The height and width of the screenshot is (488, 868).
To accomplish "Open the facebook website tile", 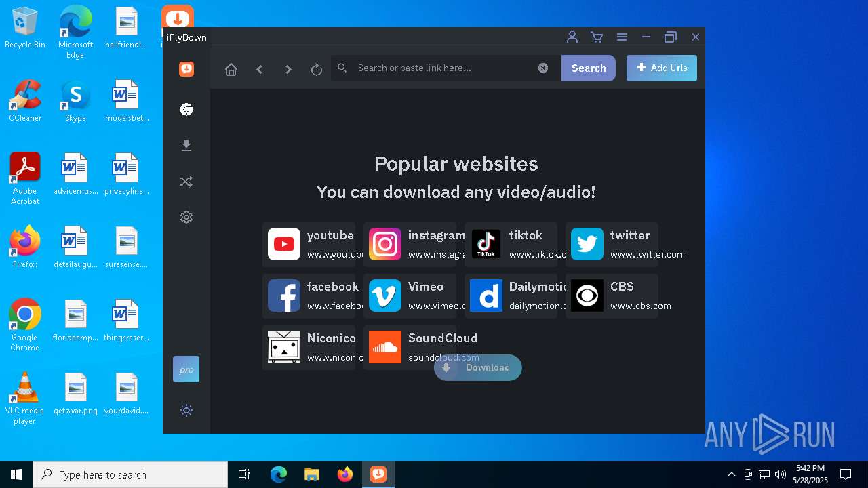I will [x=309, y=296].
